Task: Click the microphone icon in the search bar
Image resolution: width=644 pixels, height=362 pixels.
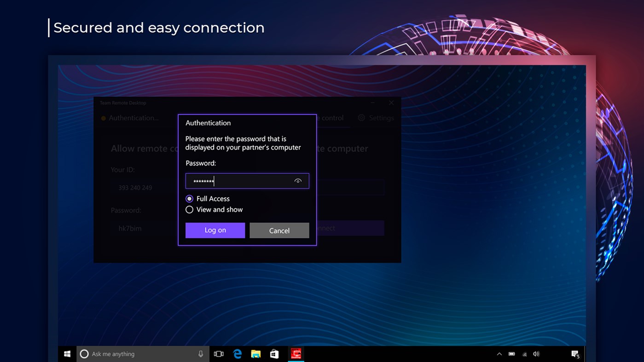Action: [200, 354]
